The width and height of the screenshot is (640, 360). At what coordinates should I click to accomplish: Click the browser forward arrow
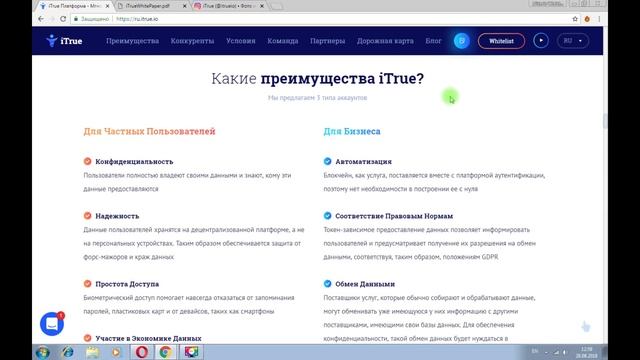pos(52,19)
